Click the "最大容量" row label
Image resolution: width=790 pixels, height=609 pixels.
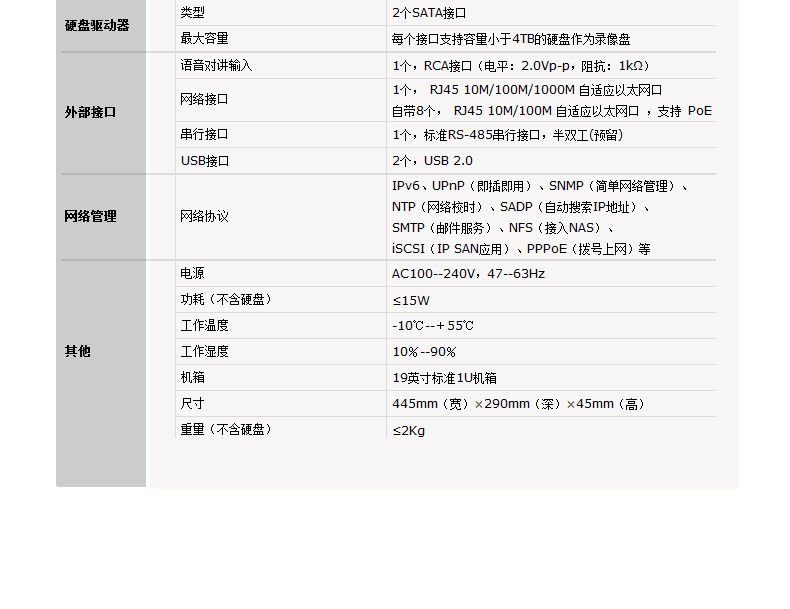tap(204, 39)
